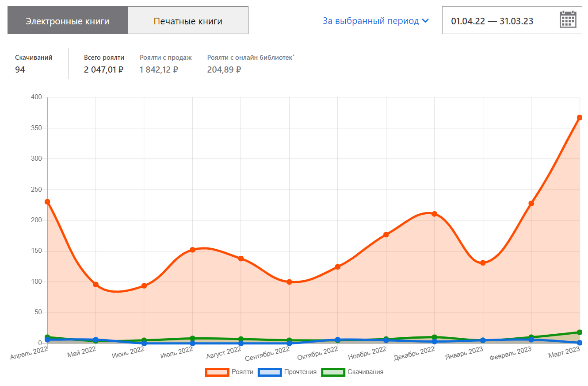The image size is (588, 386).
Task: Click the blue Прочтения legend swatch
Action: tap(270, 372)
